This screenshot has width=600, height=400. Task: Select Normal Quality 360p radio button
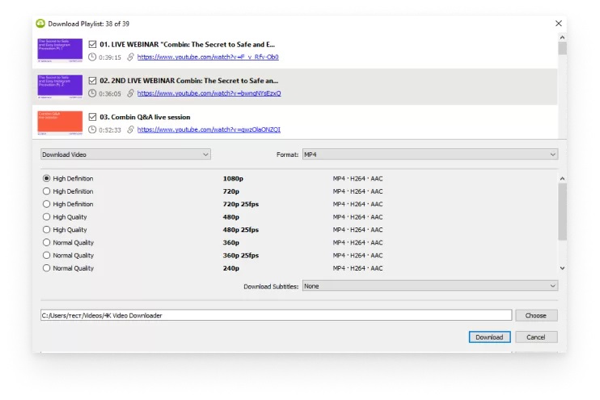point(46,242)
